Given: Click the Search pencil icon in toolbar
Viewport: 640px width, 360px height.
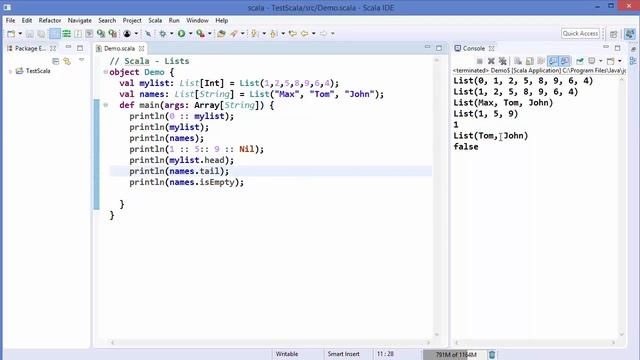Looking at the screenshot, I should click(x=234, y=33).
